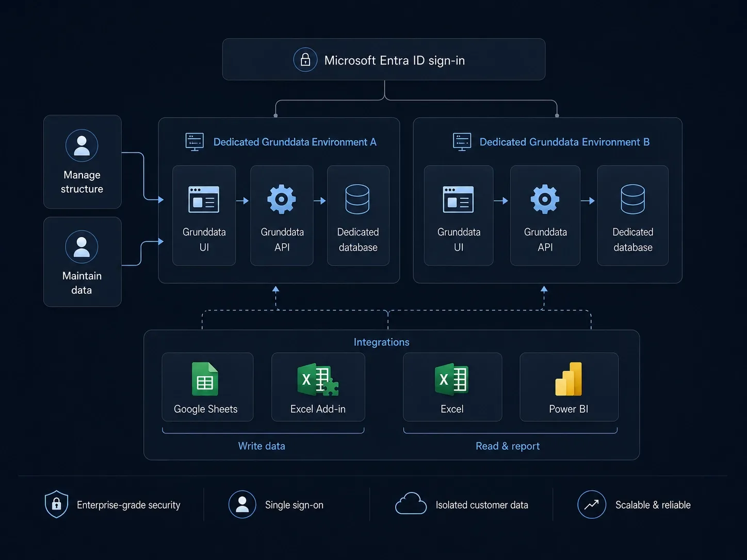Select the "Google Sheets" label
Image resolution: width=747 pixels, height=560 pixels.
206,409
